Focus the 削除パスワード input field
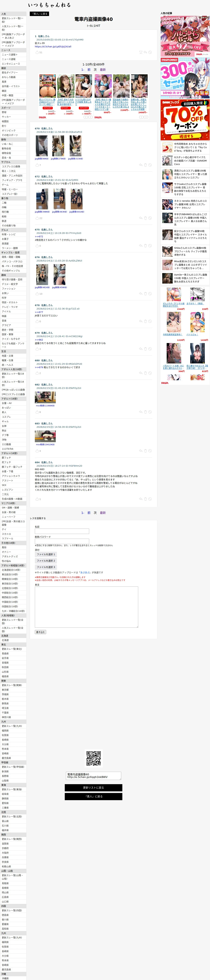 (62, 541)
